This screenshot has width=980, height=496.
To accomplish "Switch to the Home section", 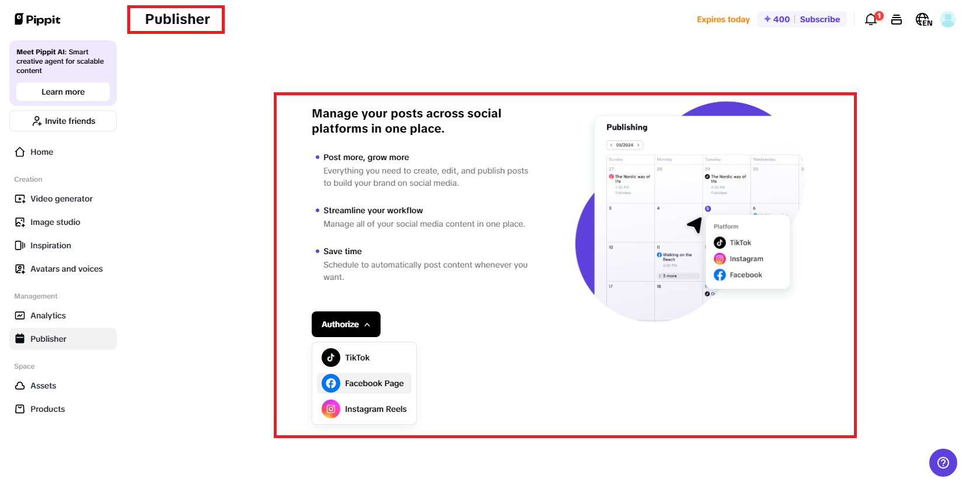I will [41, 152].
